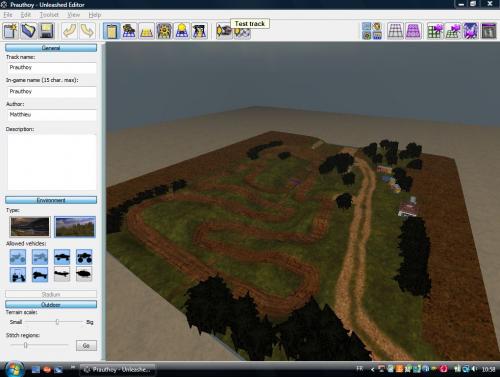Expand the Stadium section header
Image resolution: width=500 pixels, height=377 pixels.
click(51, 294)
